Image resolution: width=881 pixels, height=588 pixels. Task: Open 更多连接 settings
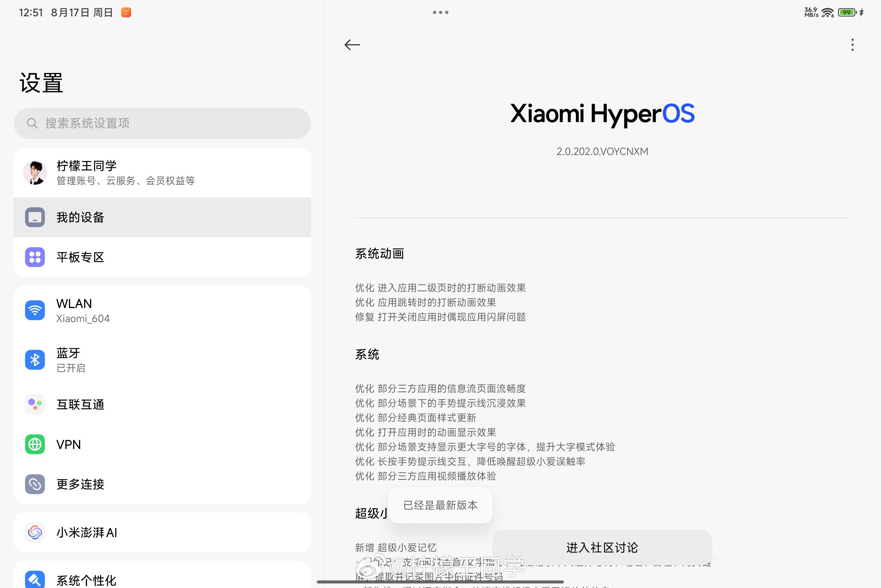(x=162, y=484)
